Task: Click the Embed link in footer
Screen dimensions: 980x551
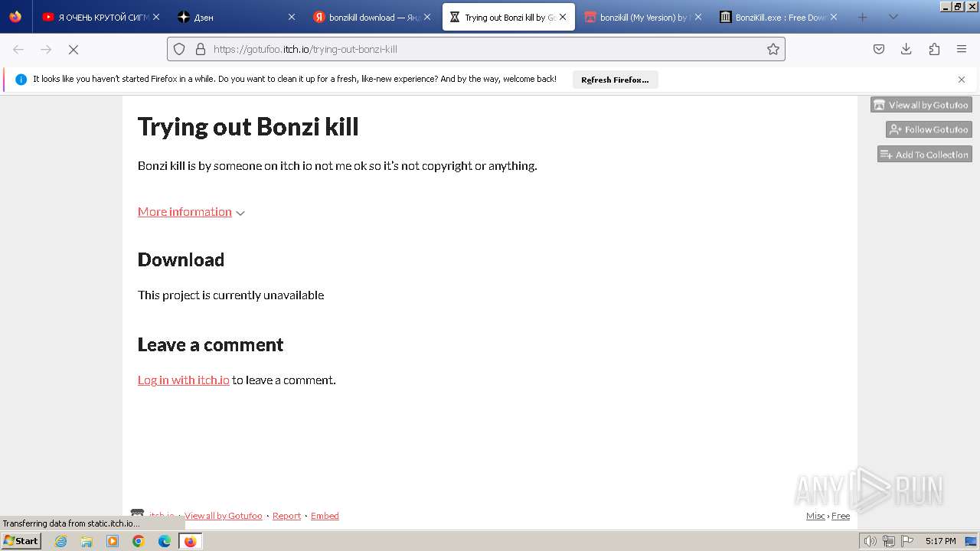Action: tap(325, 516)
